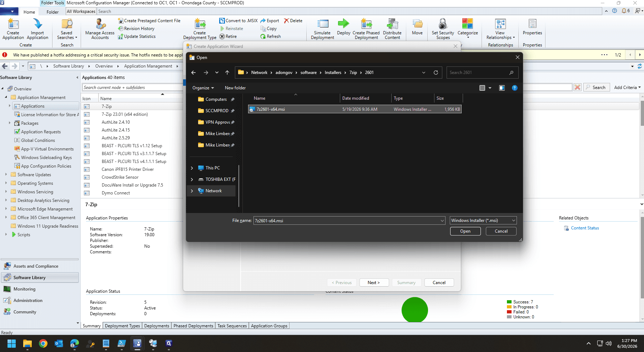Open the Task Sequences bottom tab
The height and width of the screenshot is (352, 644).
(232, 326)
